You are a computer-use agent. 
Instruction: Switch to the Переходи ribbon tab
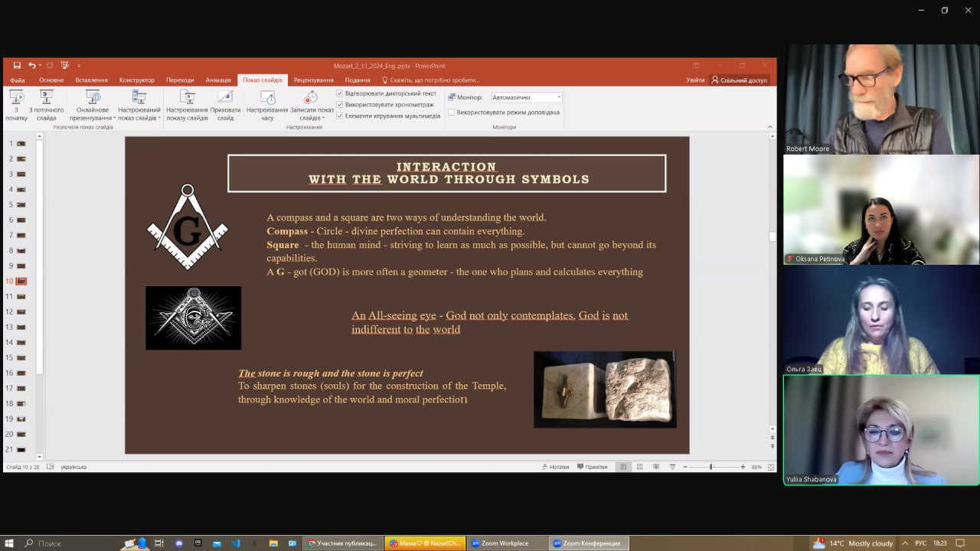pyautogui.click(x=180, y=80)
